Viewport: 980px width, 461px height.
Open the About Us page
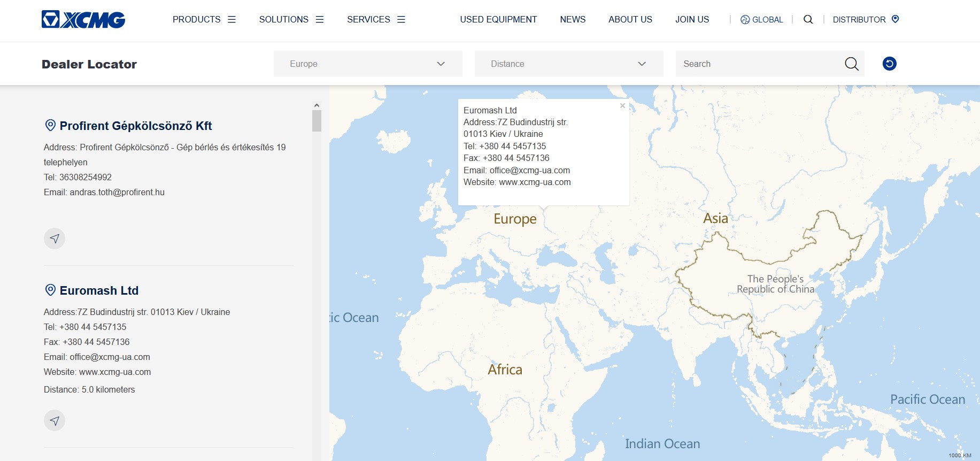pos(630,19)
